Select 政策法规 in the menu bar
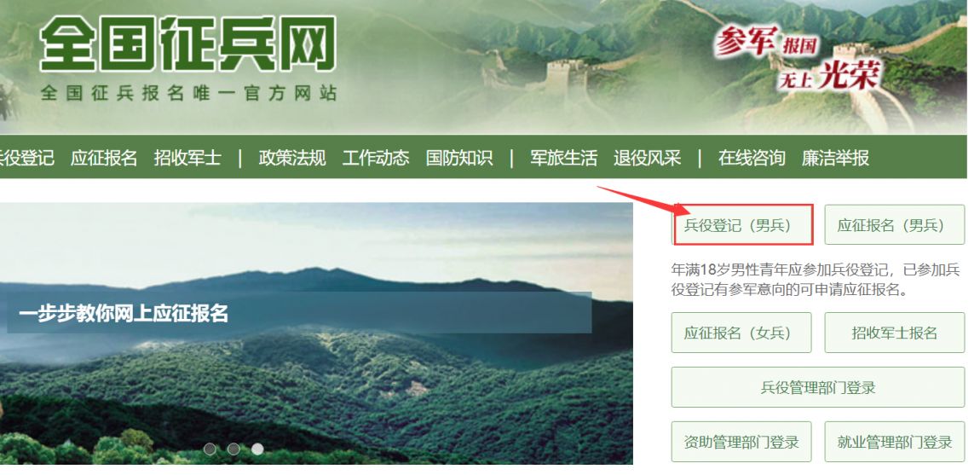 coord(292,158)
